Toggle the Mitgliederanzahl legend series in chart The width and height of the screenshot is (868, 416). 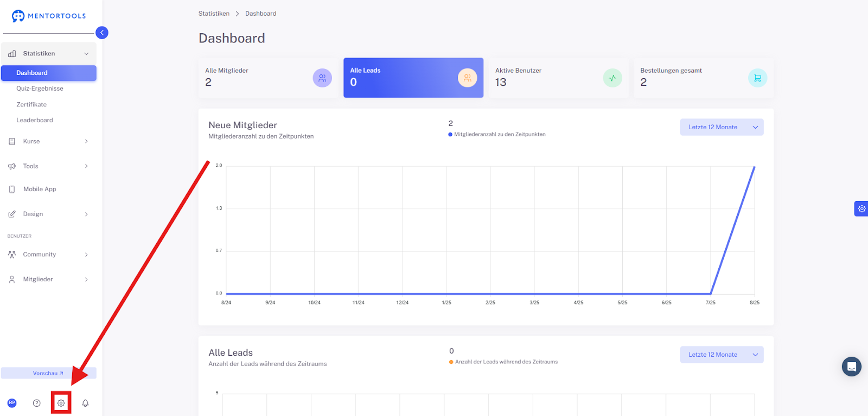pyautogui.click(x=497, y=134)
